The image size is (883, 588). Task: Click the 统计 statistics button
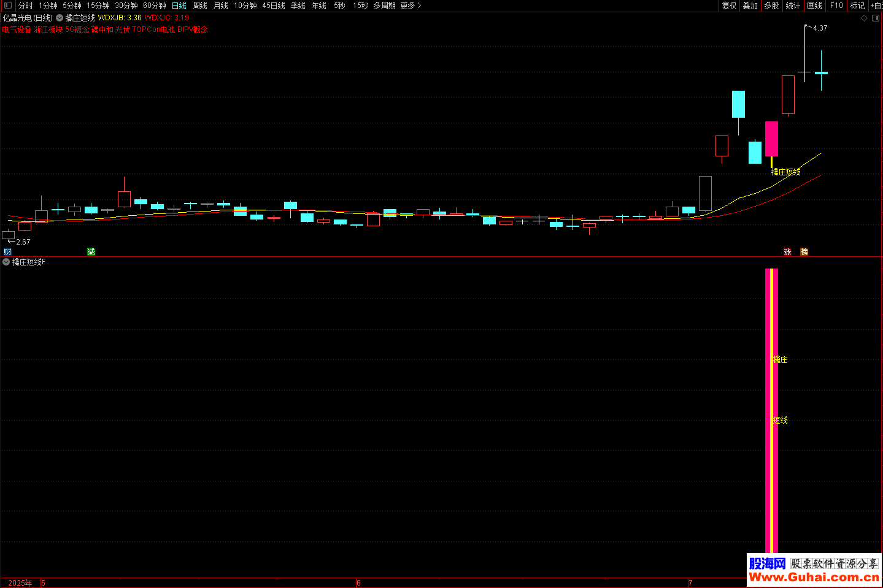click(793, 6)
